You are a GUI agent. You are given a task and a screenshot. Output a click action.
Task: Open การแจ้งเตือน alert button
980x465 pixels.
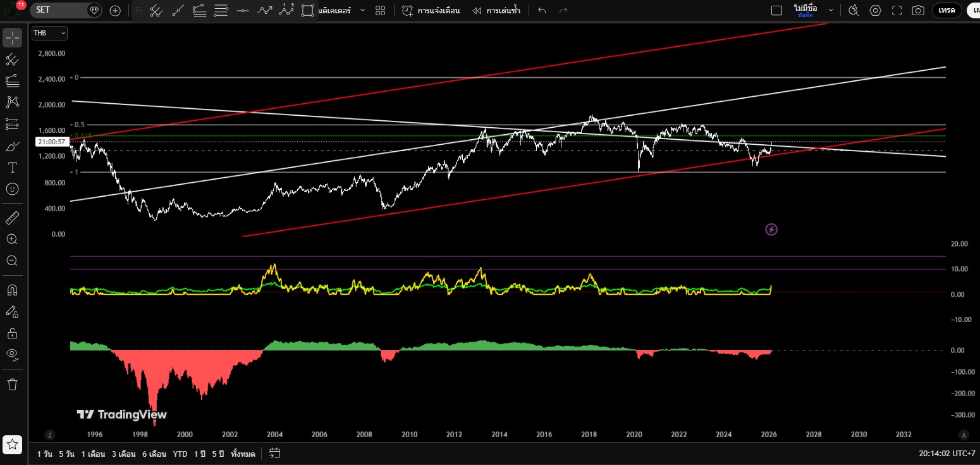431,11
